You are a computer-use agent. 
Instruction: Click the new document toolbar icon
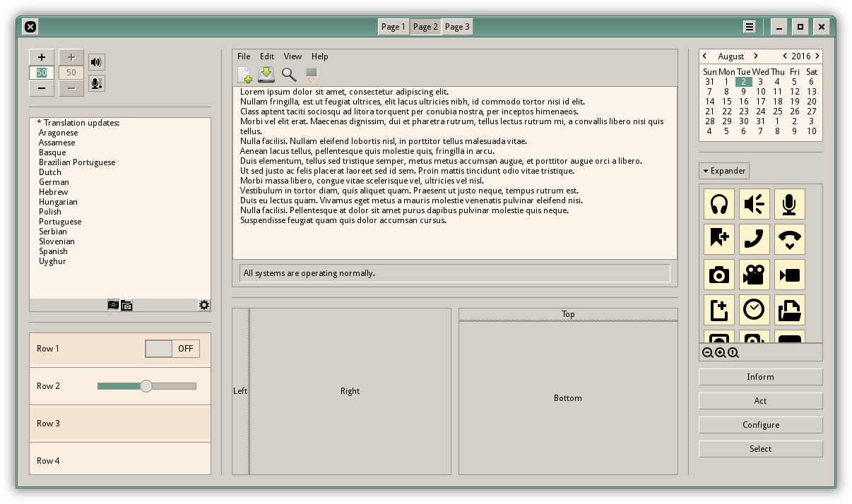pos(244,75)
